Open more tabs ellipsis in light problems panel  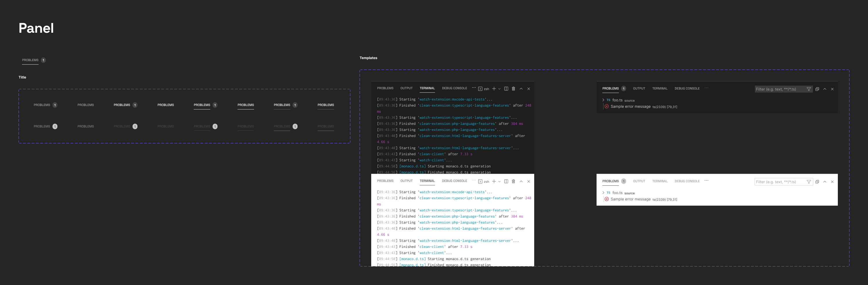click(706, 181)
